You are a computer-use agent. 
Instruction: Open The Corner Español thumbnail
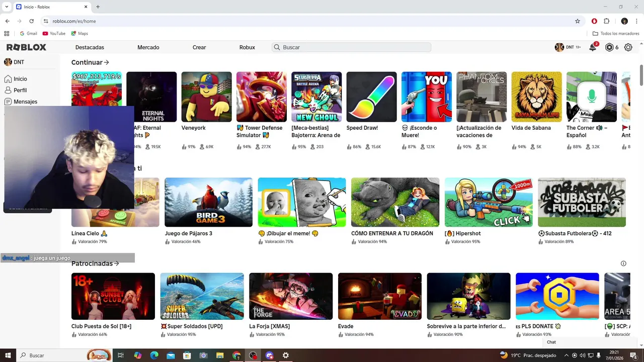pos(592,97)
